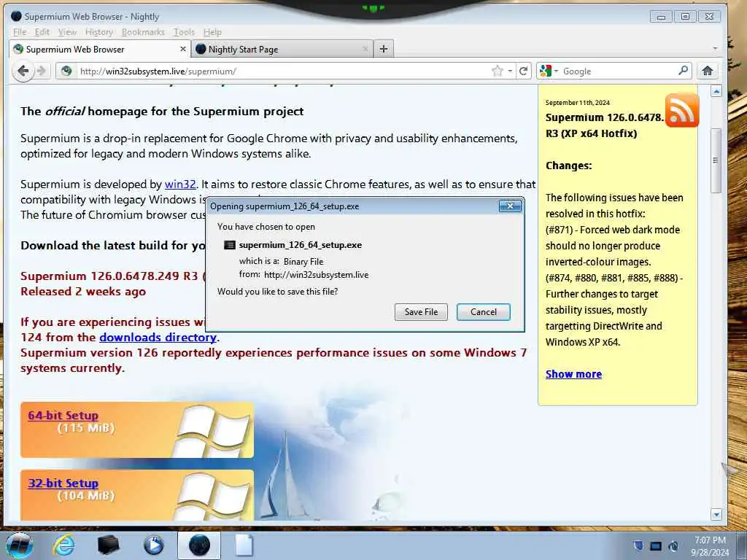The height and width of the screenshot is (560, 747).
Task: Open the black box taskbar application
Action: click(109, 545)
